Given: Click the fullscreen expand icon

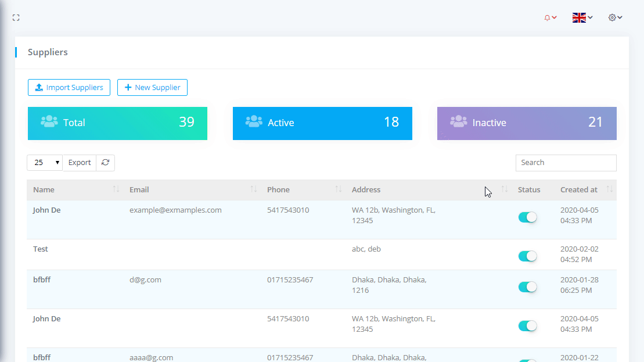Looking at the screenshot, I should point(16,18).
